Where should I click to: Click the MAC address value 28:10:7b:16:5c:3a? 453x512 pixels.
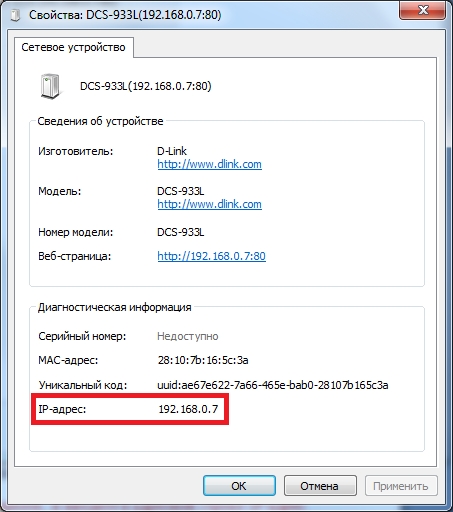(x=203, y=360)
